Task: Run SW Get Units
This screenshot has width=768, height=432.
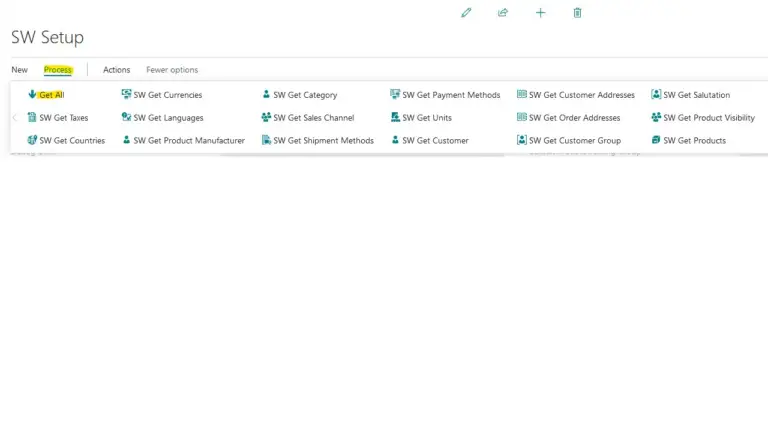Action: (x=427, y=118)
